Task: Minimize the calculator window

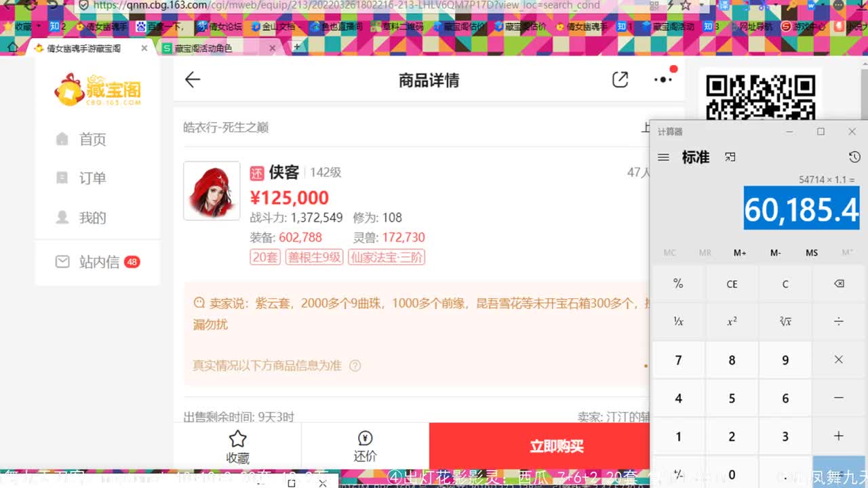Action: coord(790,131)
